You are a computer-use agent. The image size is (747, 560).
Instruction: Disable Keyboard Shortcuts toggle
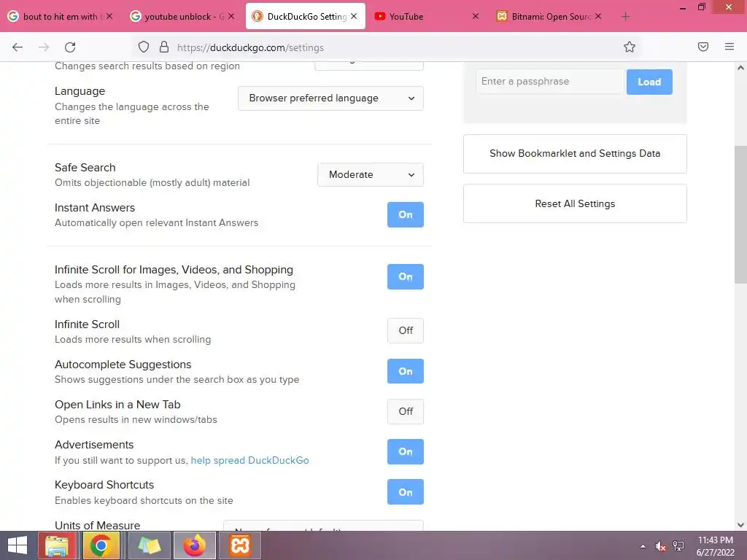(406, 492)
